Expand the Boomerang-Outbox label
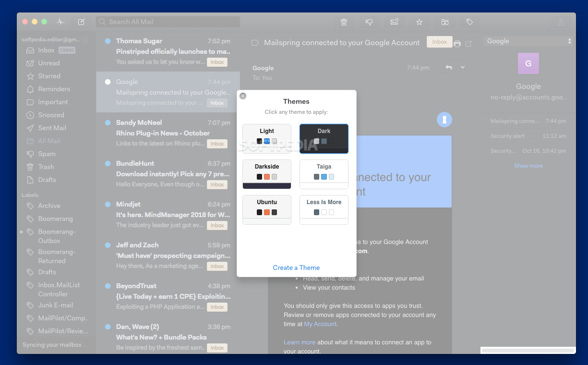The height and width of the screenshot is (365, 588). tap(22, 232)
